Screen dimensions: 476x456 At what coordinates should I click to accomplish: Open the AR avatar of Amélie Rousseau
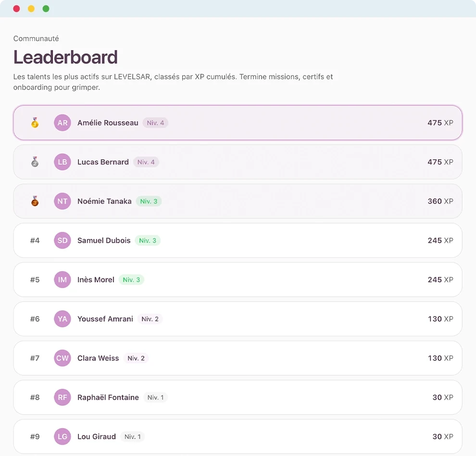[63, 123]
